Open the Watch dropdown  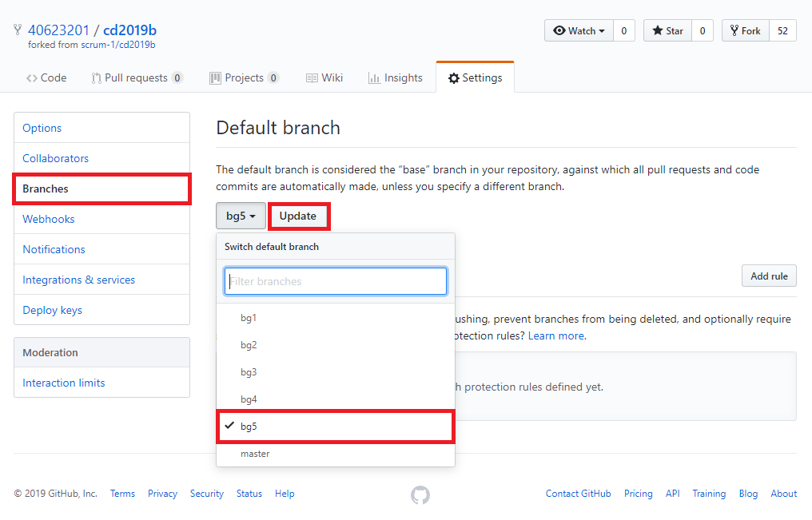pyautogui.click(x=579, y=30)
